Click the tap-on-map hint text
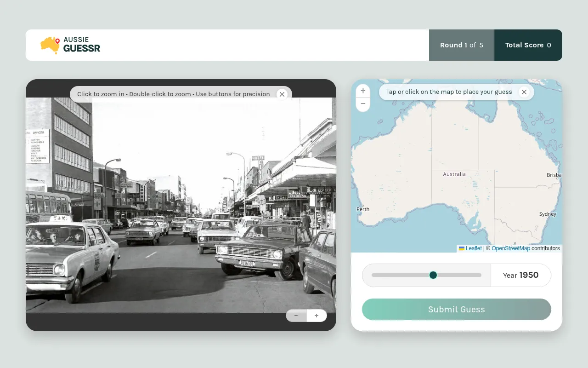Image resolution: width=588 pixels, height=368 pixels. 449,92
